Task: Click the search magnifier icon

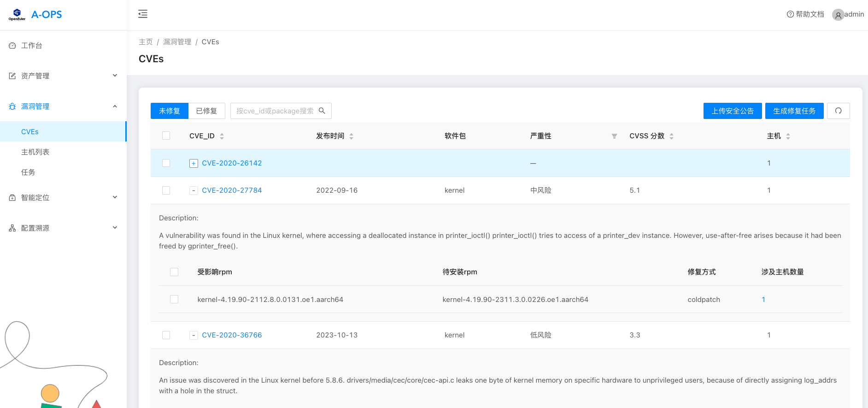Action: 322,111
